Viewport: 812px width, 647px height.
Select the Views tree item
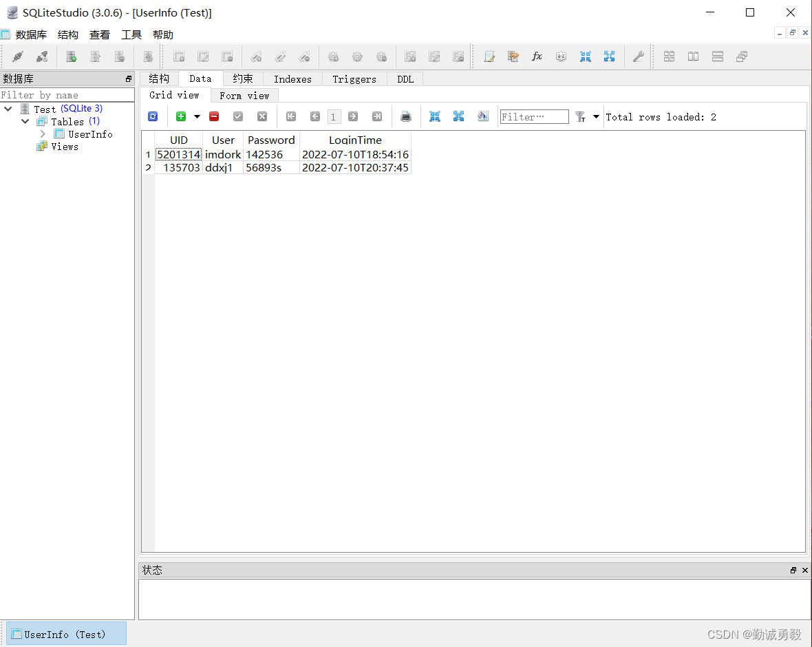[65, 147]
